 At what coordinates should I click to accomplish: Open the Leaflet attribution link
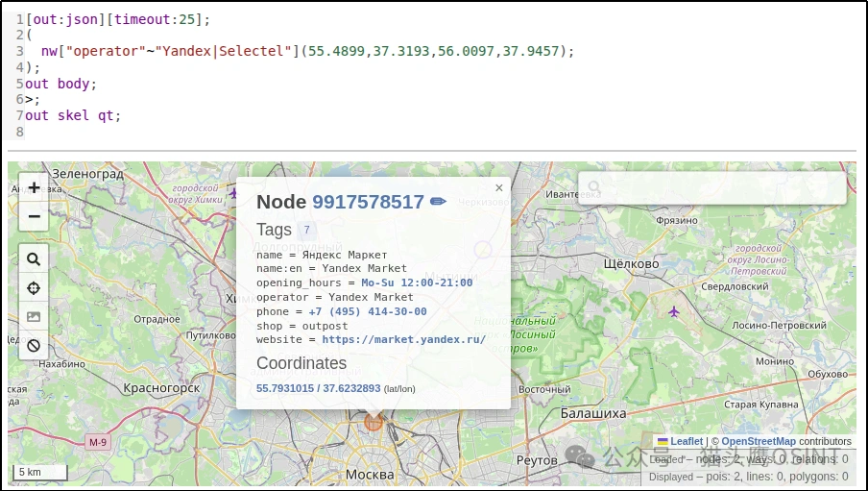coord(687,442)
